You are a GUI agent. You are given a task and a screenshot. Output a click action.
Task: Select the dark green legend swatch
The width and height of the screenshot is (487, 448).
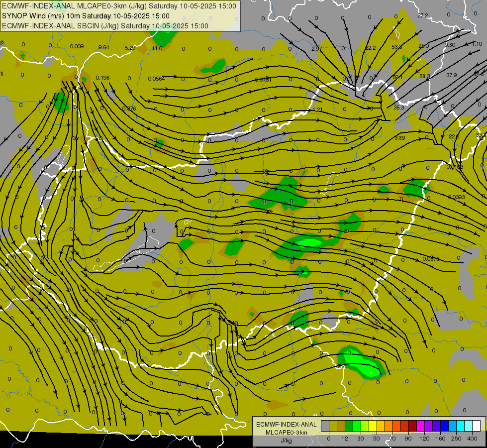click(x=349, y=426)
